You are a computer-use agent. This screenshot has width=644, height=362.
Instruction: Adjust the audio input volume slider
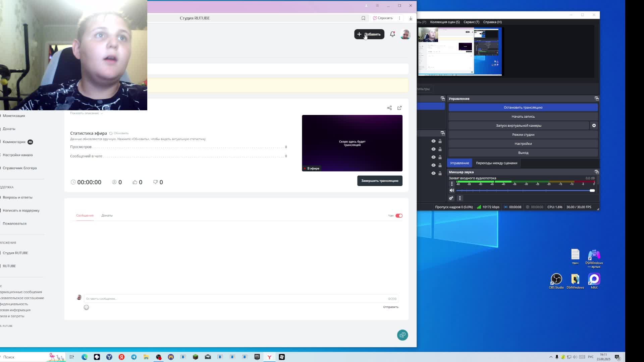(592, 190)
